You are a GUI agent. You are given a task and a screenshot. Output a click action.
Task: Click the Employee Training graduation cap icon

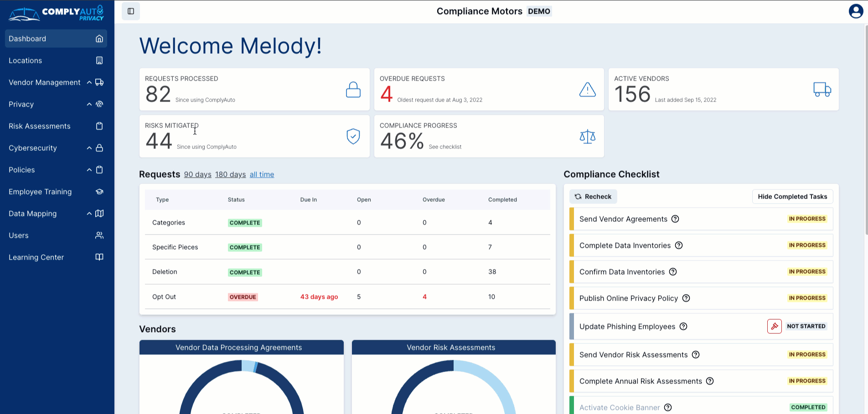tap(99, 192)
